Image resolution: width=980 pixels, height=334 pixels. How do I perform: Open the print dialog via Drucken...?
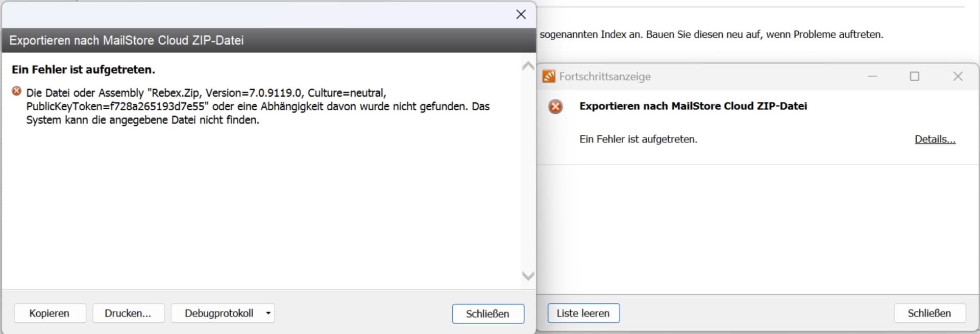pos(128,314)
